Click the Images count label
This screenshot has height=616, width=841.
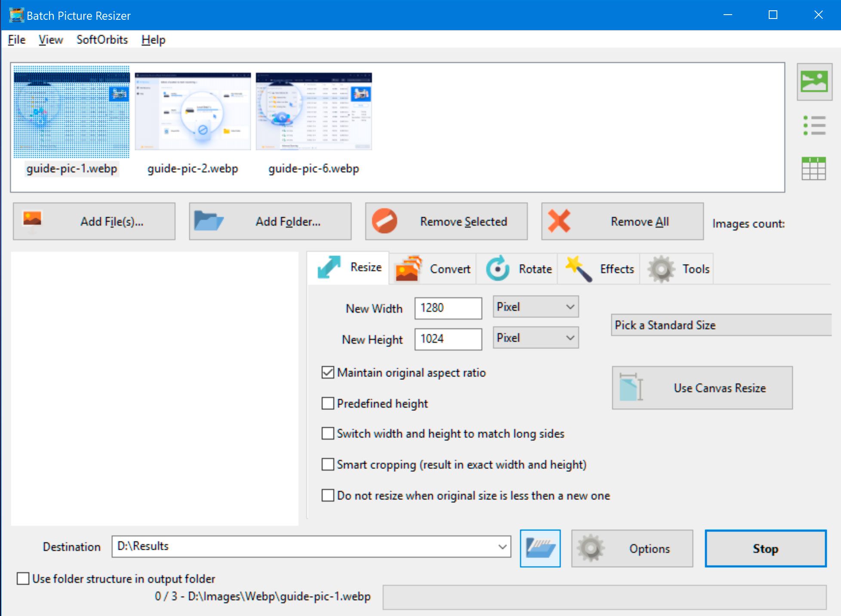(x=749, y=224)
